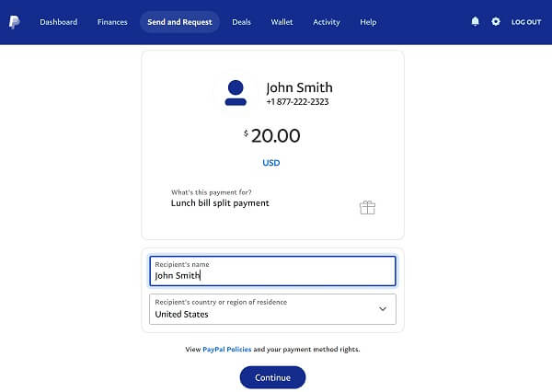
Task: Select the Send and Request tab
Action: tap(179, 22)
